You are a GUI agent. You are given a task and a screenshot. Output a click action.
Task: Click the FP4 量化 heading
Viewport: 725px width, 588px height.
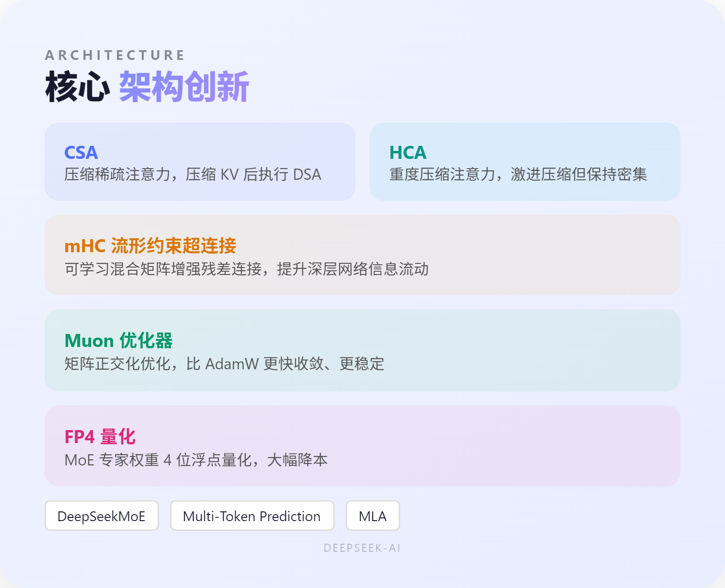pyautogui.click(x=100, y=437)
